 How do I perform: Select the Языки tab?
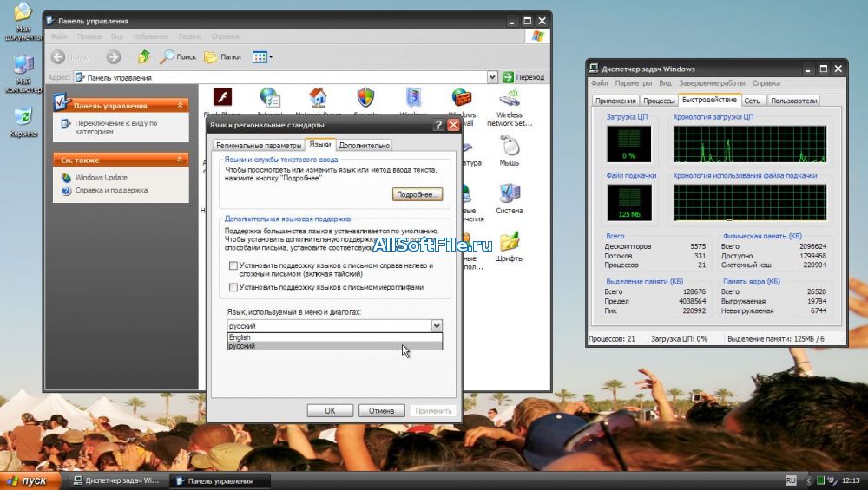[320, 144]
